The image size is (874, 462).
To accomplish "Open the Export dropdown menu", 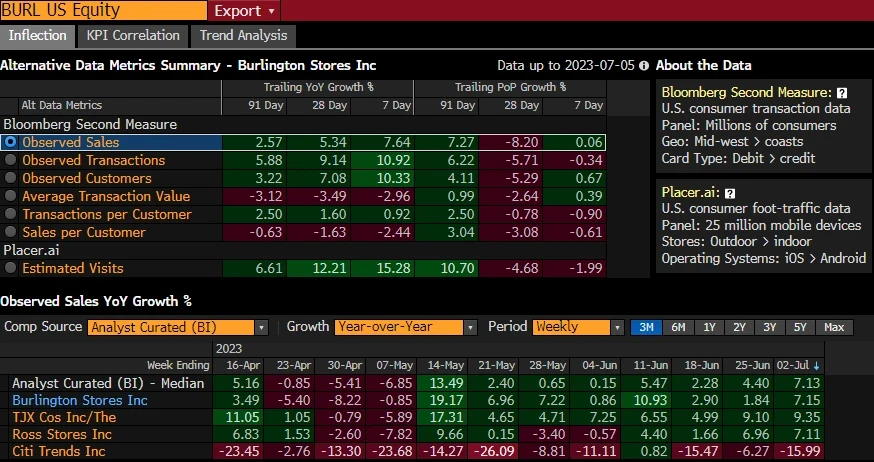I will click(x=244, y=11).
